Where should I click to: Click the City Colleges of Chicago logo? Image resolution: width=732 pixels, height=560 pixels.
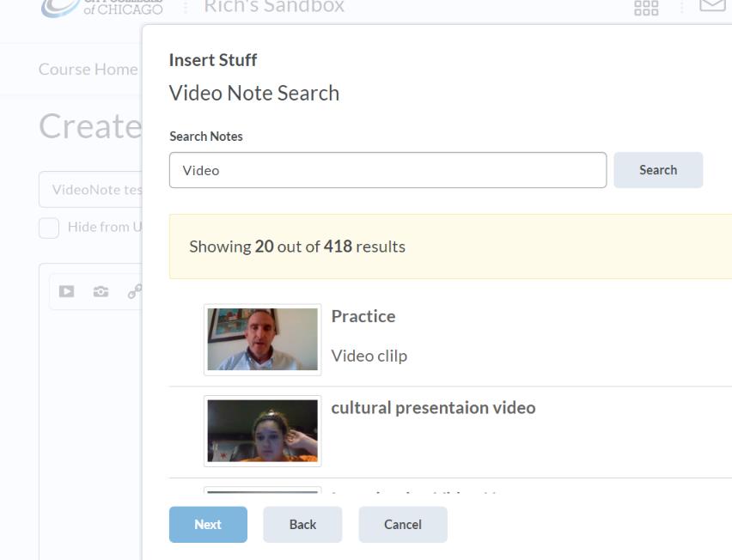(101, 7)
